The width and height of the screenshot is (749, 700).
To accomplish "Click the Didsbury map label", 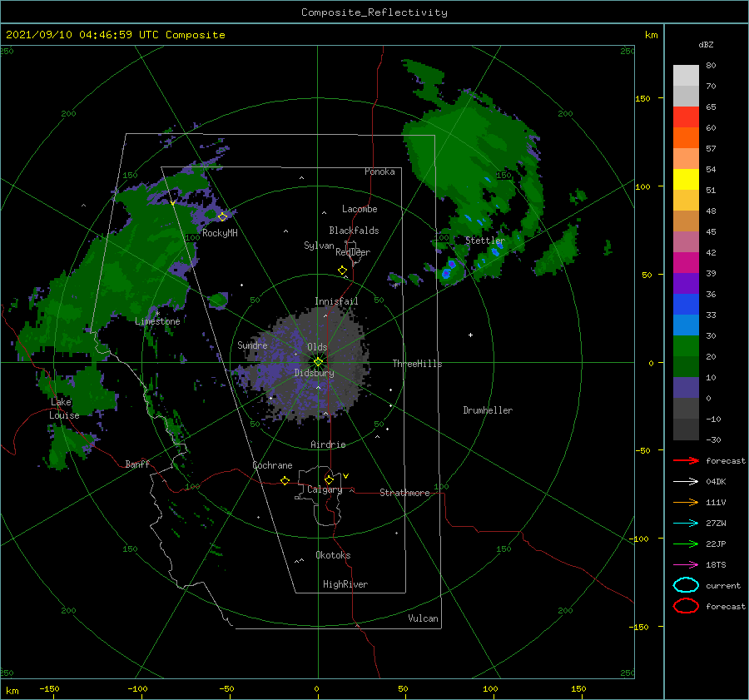I will pos(314,373).
